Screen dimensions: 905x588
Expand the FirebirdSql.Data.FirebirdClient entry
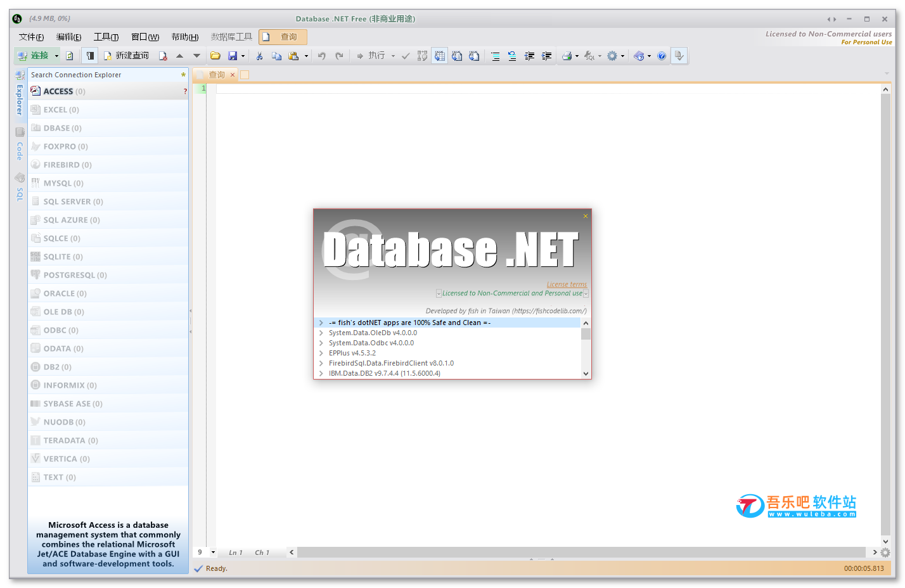tap(321, 363)
